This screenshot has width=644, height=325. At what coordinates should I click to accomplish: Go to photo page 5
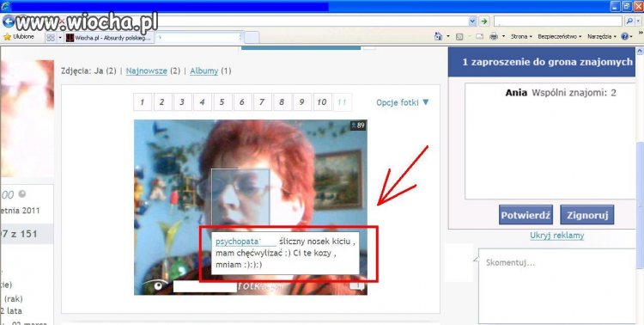[222, 102]
